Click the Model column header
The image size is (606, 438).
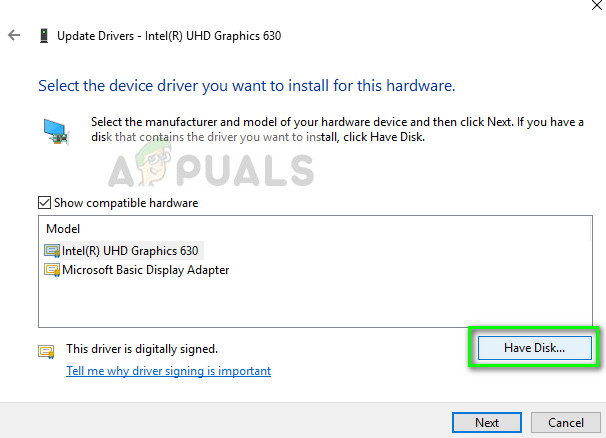(63, 229)
